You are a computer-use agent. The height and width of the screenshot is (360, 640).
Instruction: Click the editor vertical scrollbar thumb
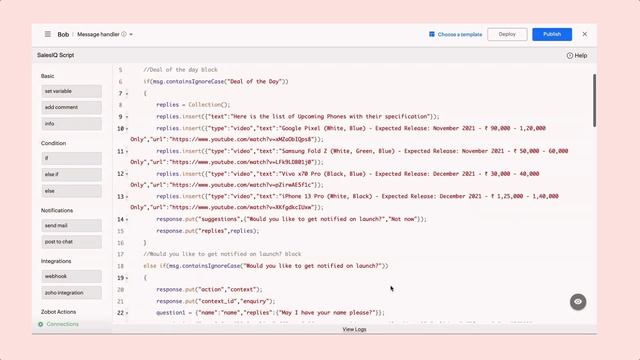coord(594,100)
